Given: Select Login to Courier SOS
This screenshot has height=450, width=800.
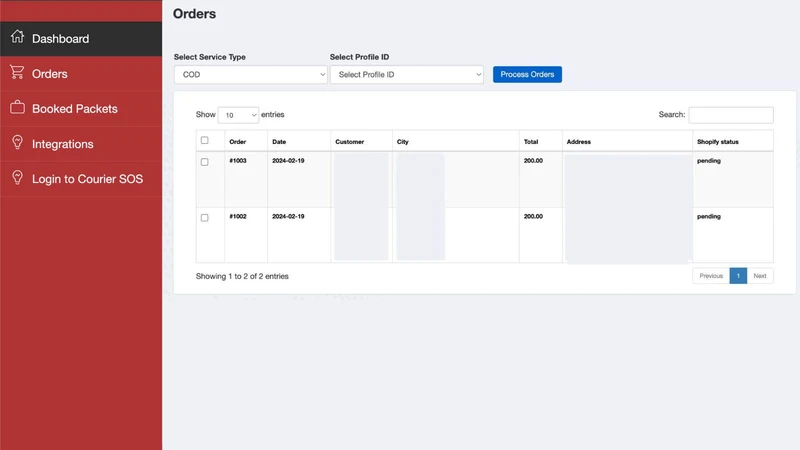Looking at the screenshot, I should click(x=81, y=179).
